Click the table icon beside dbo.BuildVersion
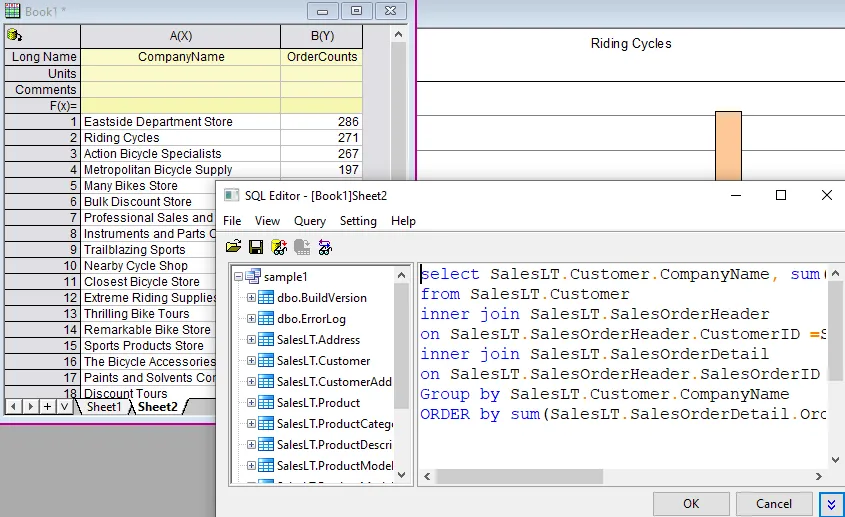The width and height of the screenshot is (845, 517). [x=266, y=298]
